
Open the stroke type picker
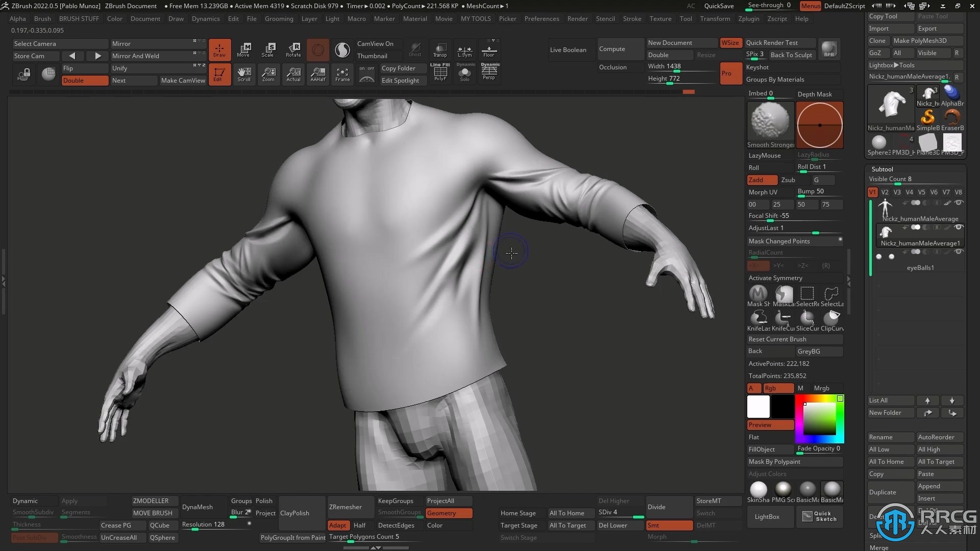point(820,124)
